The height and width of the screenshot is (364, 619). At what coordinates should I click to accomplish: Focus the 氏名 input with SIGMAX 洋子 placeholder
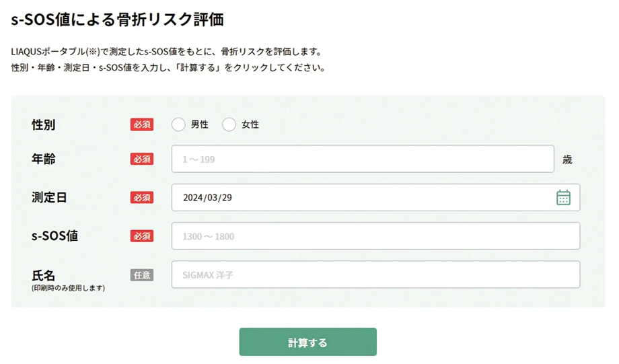tap(376, 275)
